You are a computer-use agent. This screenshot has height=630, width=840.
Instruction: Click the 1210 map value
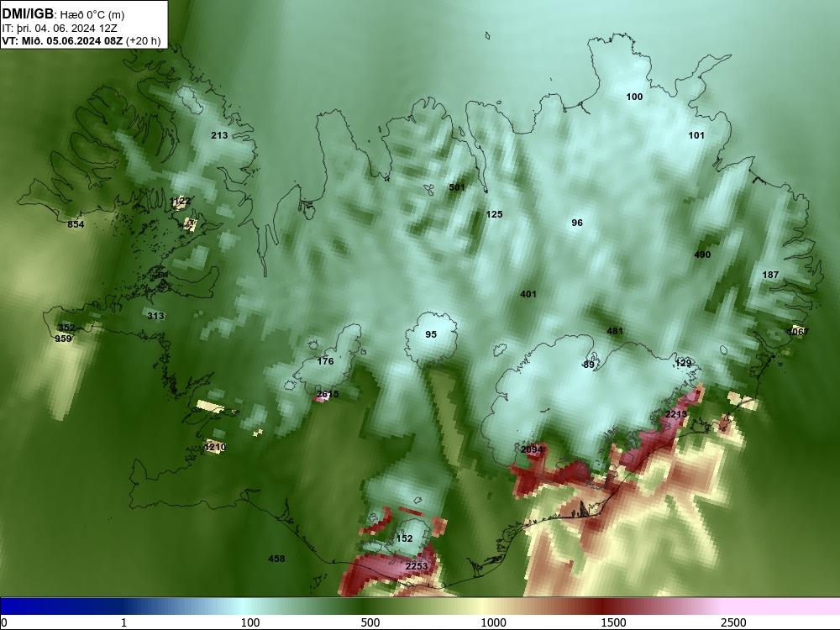click(215, 447)
